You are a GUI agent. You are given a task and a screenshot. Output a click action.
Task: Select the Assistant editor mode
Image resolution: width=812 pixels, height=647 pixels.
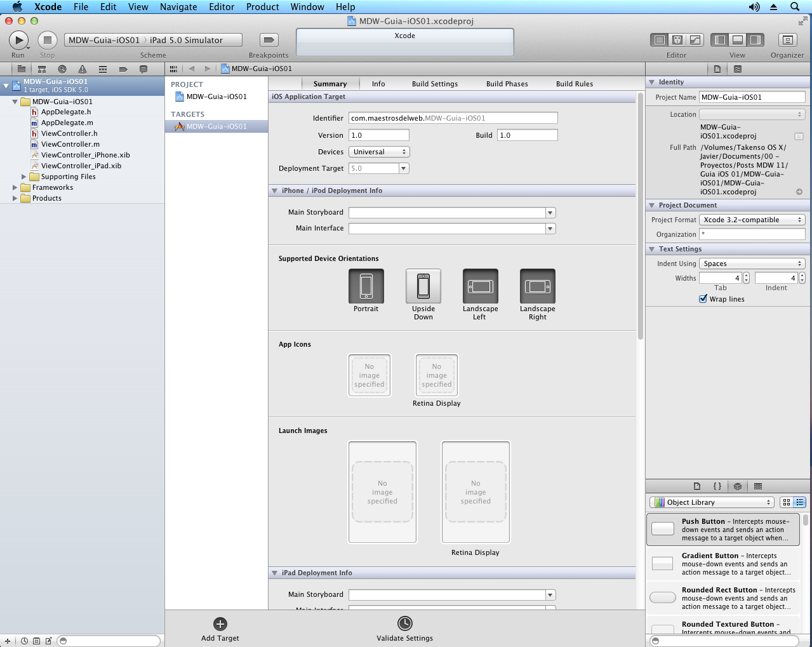(x=677, y=40)
